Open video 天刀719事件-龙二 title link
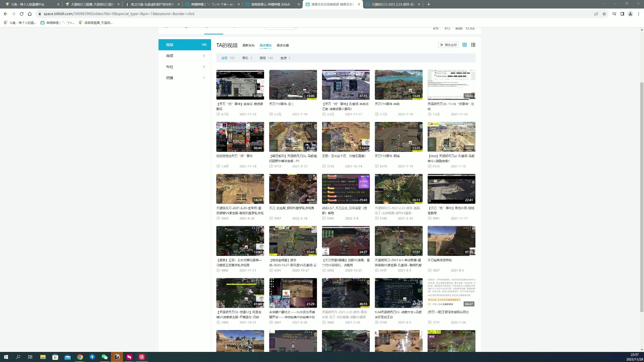The image size is (644, 362). pyautogui.click(x=281, y=104)
